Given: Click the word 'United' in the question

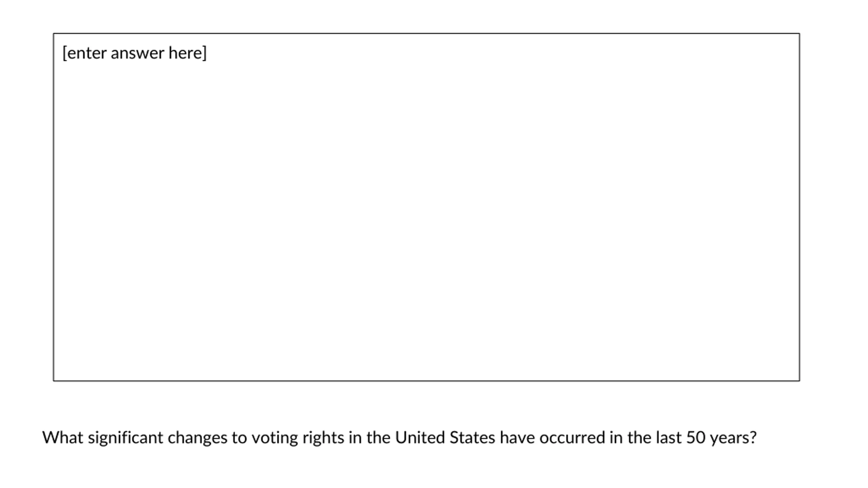Looking at the screenshot, I should [420, 437].
